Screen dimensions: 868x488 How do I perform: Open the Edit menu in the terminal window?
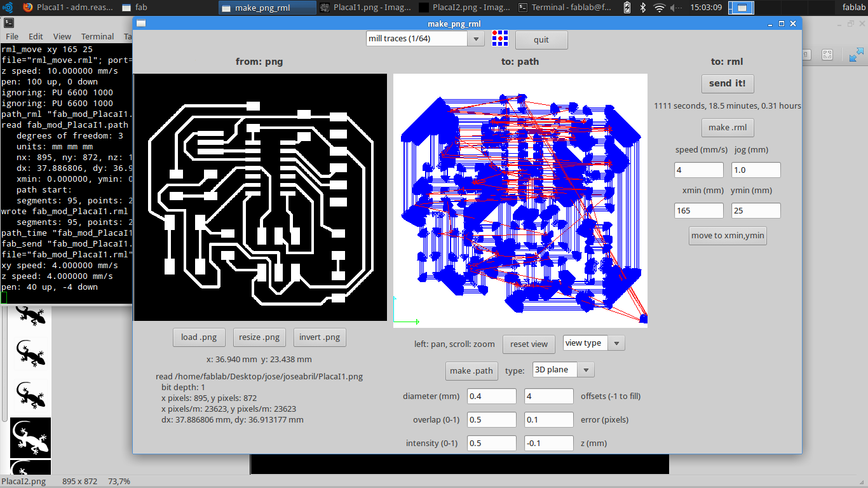[36, 36]
